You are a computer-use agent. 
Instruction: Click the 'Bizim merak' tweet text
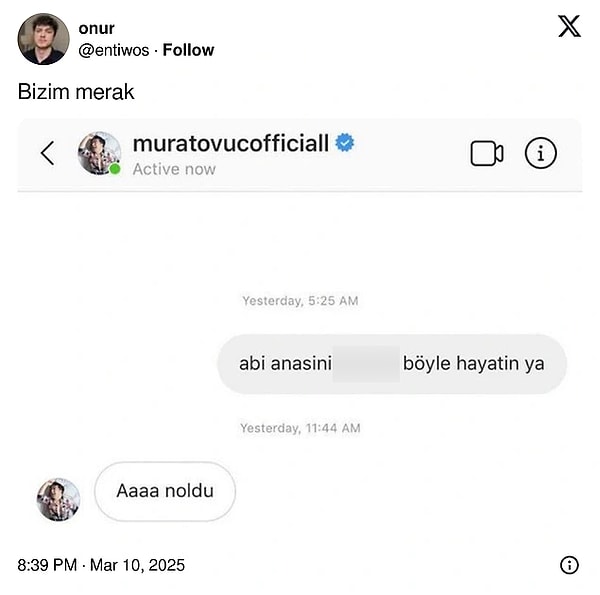point(76,92)
